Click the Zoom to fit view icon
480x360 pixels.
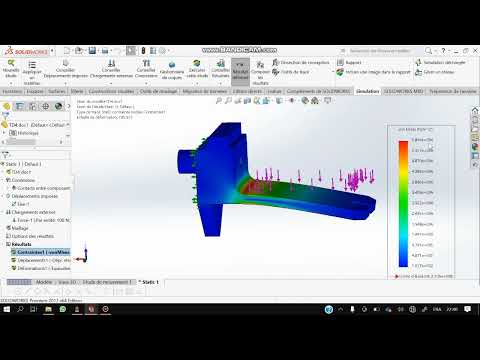(219, 101)
